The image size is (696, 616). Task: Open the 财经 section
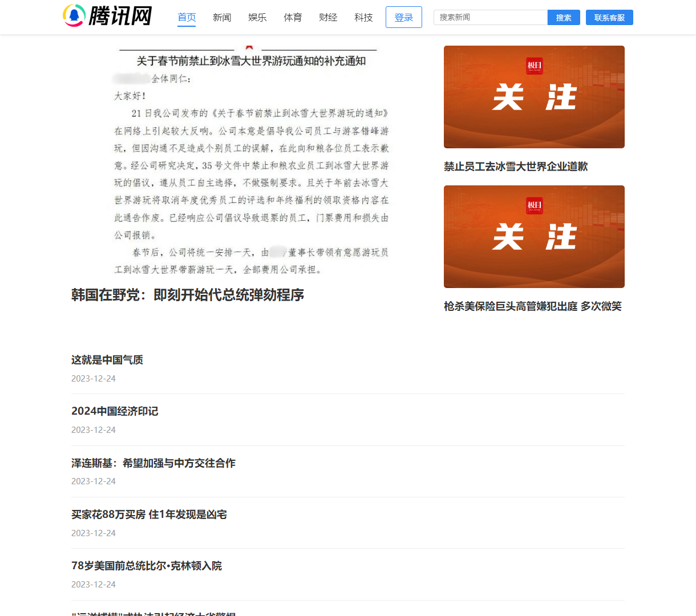pyautogui.click(x=328, y=17)
